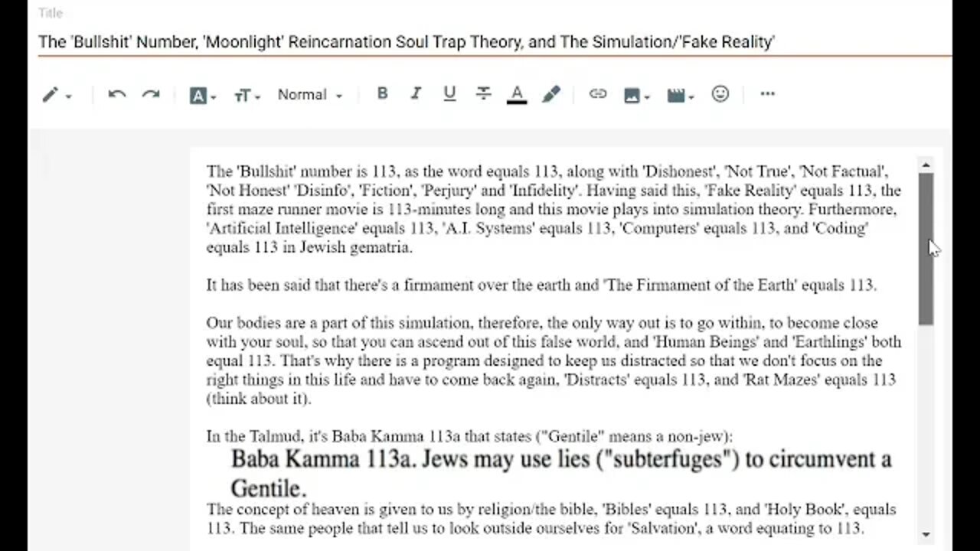The height and width of the screenshot is (551, 980).
Task: Insert an emoji special character
Action: [x=720, y=93]
